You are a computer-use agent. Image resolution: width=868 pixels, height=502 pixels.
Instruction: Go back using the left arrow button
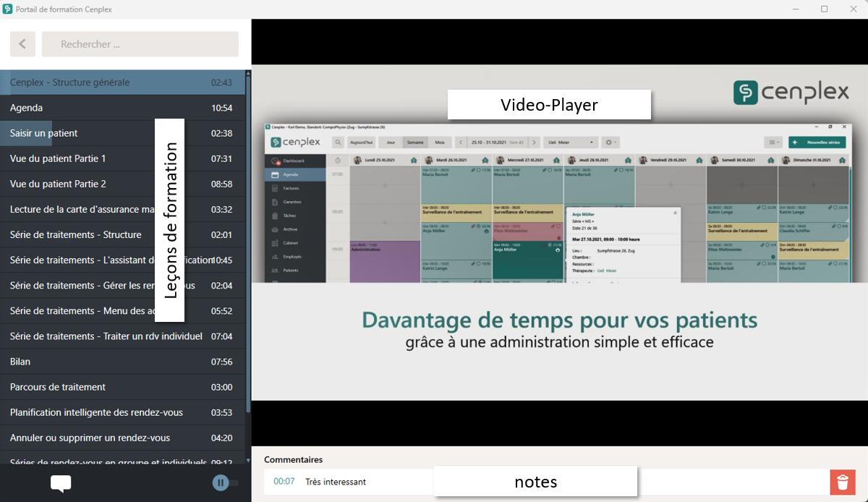(x=22, y=44)
